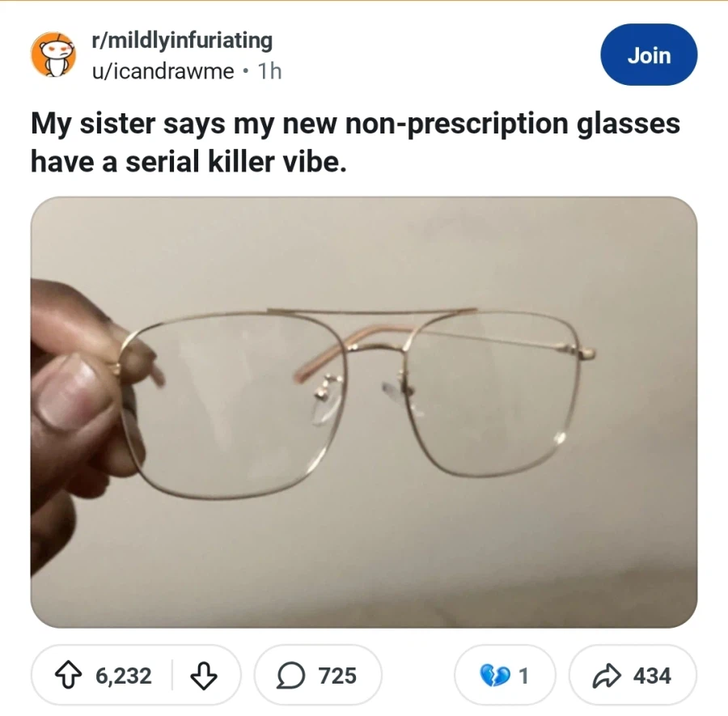Click the words 'serial killer vibe' in title
728x716 pixels.
(236, 162)
